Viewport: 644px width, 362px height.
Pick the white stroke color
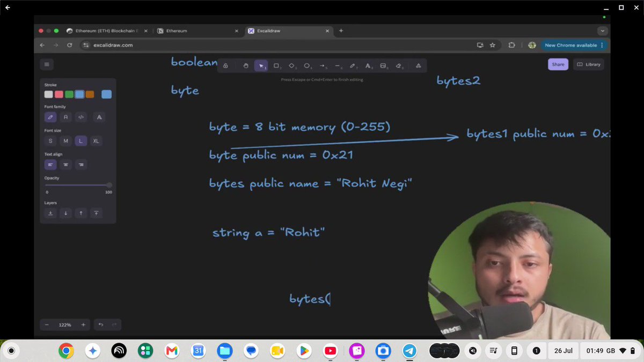tap(49, 94)
